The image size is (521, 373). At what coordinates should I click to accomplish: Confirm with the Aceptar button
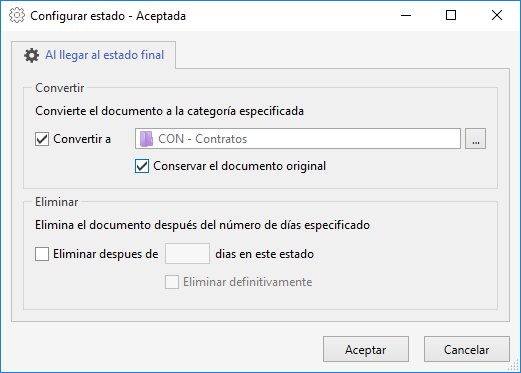pyautogui.click(x=366, y=349)
